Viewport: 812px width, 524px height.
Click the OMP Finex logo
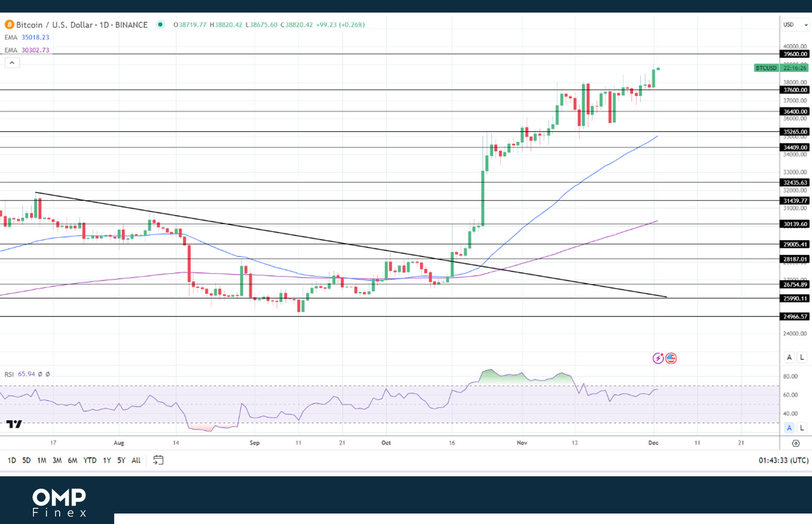tap(59, 503)
